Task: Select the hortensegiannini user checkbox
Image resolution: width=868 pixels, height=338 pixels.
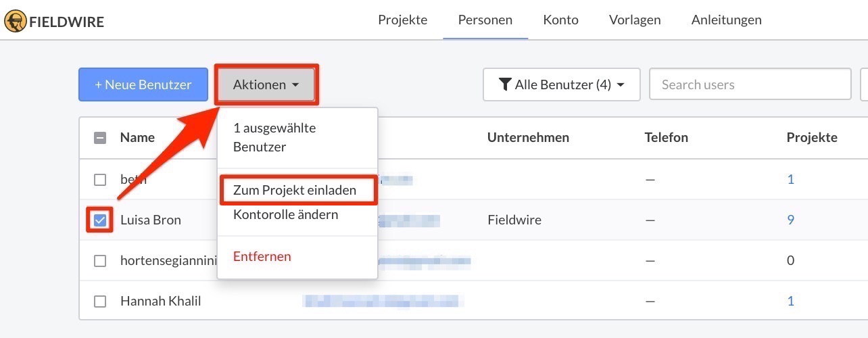Action: pyautogui.click(x=100, y=261)
